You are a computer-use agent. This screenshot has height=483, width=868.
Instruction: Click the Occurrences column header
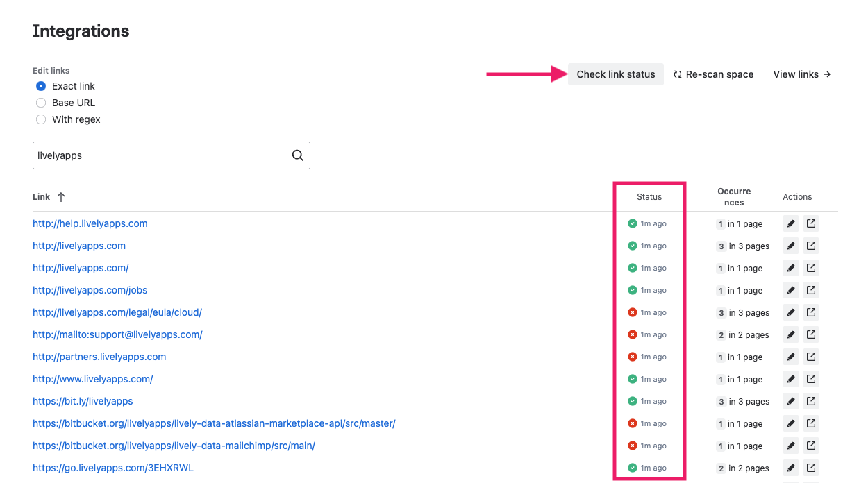pos(734,197)
